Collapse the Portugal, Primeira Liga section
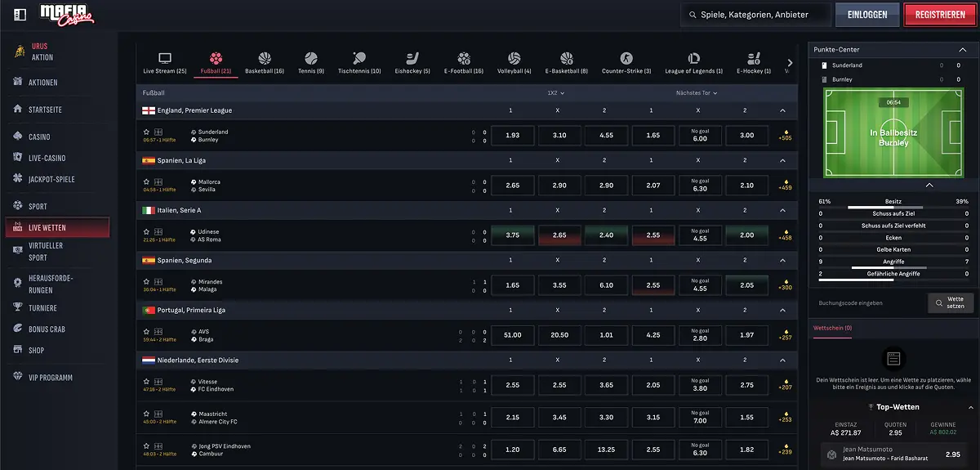Screen dimensions: 980x470 click(x=782, y=311)
